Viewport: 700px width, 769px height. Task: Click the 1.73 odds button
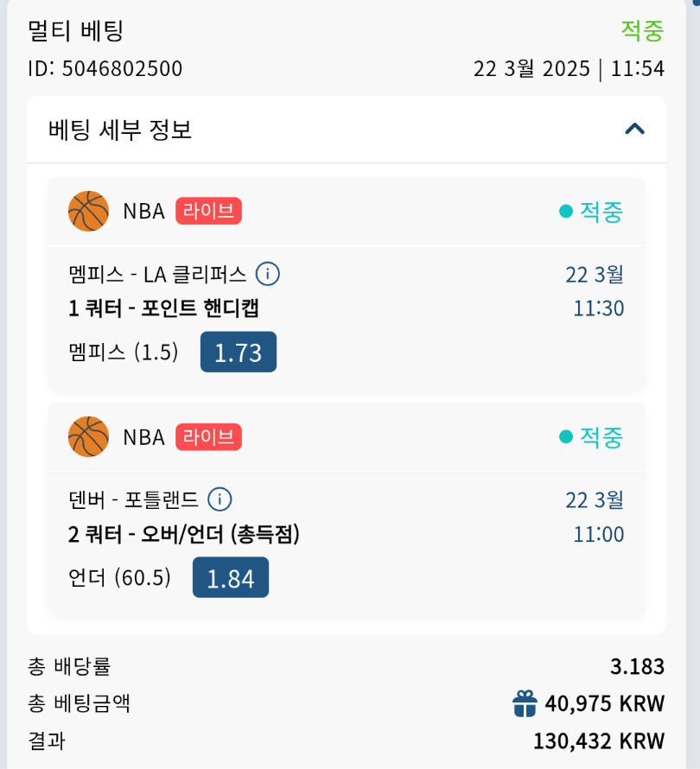pyautogui.click(x=239, y=352)
